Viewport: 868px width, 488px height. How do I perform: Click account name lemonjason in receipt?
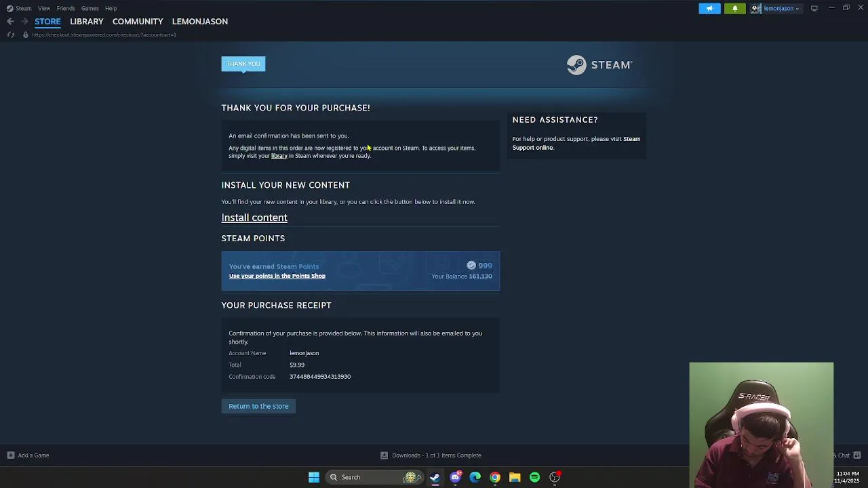pos(304,353)
